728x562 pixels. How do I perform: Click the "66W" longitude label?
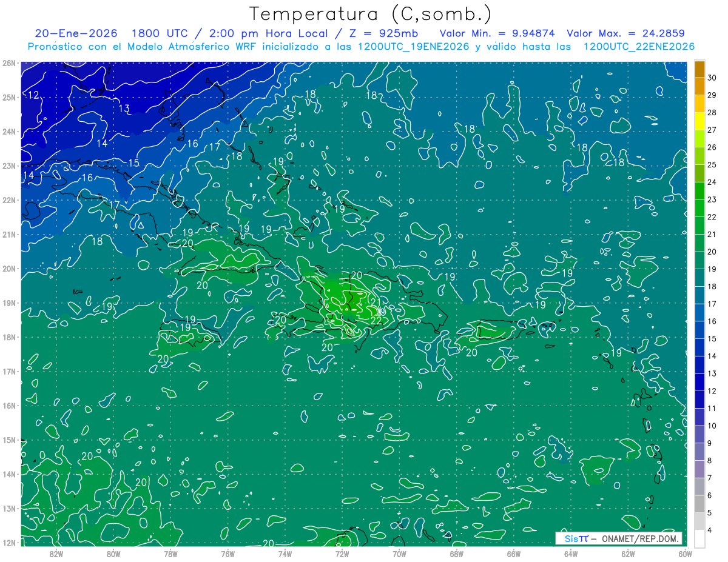click(513, 554)
